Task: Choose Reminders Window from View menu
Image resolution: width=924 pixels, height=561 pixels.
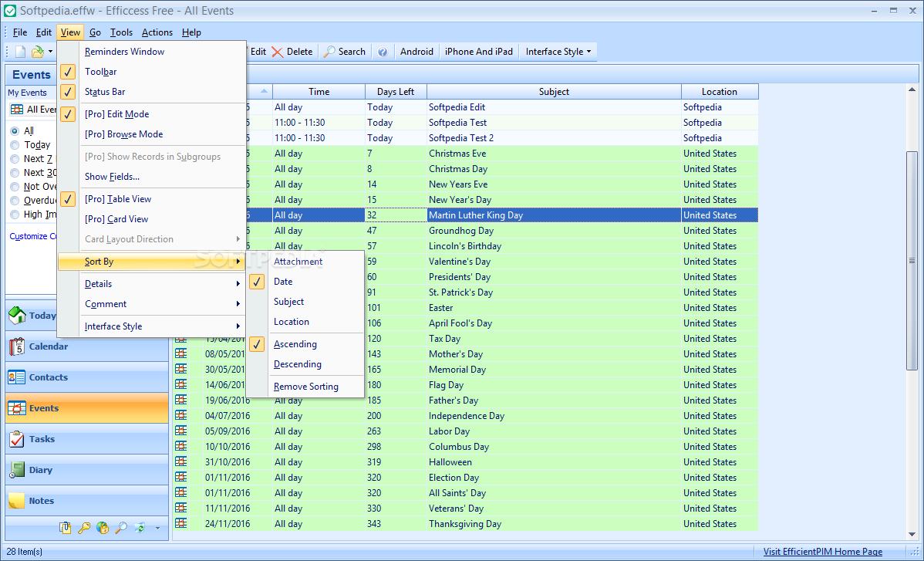Action: point(151,52)
